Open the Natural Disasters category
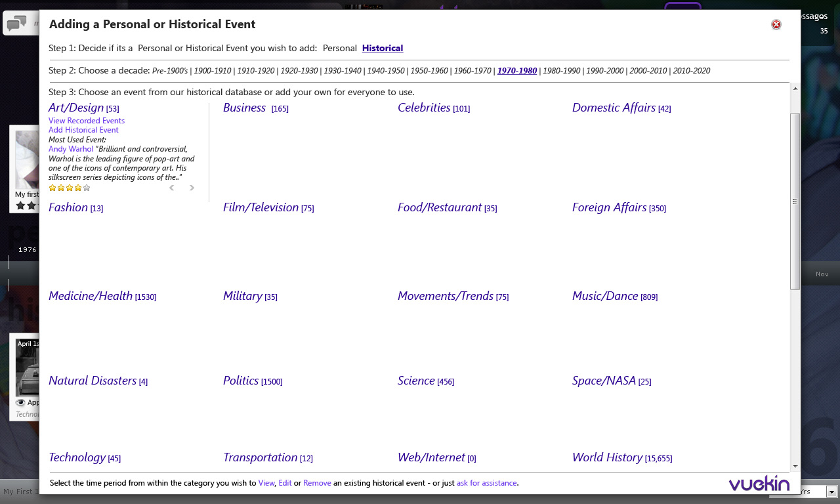This screenshot has height=504, width=840. pyautogui.click(x=93, y=381)
